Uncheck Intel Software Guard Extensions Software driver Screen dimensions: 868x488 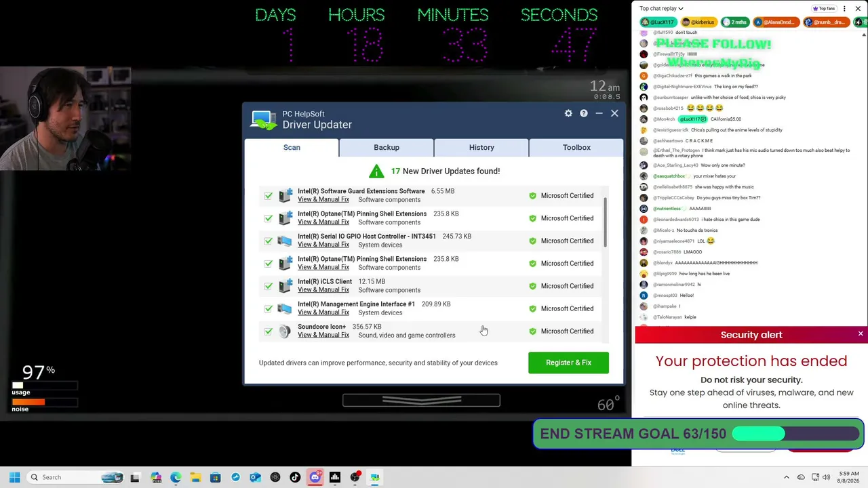pyautogui.click(x=269, y=196)
